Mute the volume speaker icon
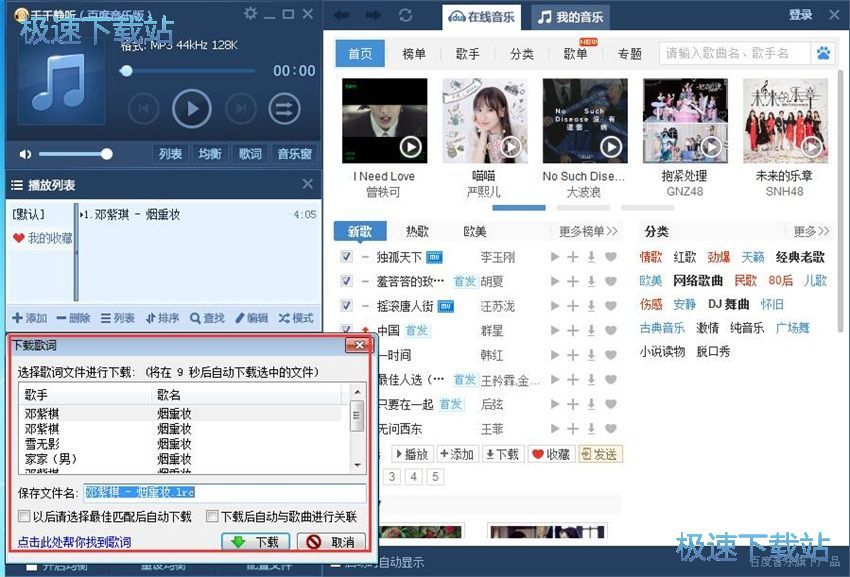 (25, 155)
